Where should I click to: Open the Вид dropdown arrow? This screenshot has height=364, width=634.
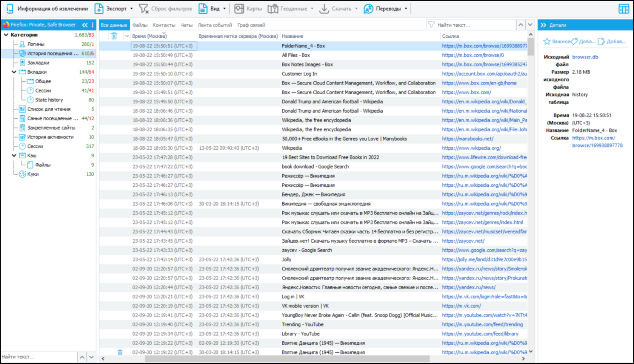(225, 9)
